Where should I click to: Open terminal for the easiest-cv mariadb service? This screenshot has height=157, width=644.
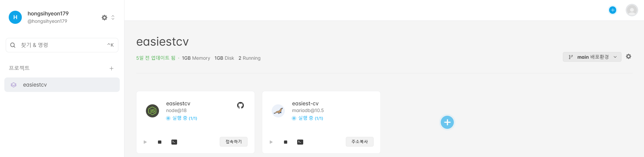[x=300, y=142]
